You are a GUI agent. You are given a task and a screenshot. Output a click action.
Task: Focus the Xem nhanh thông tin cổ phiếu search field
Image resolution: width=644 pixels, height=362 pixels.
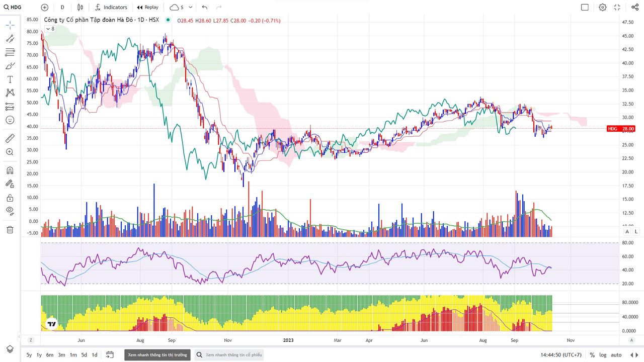[x=229, y=355]
